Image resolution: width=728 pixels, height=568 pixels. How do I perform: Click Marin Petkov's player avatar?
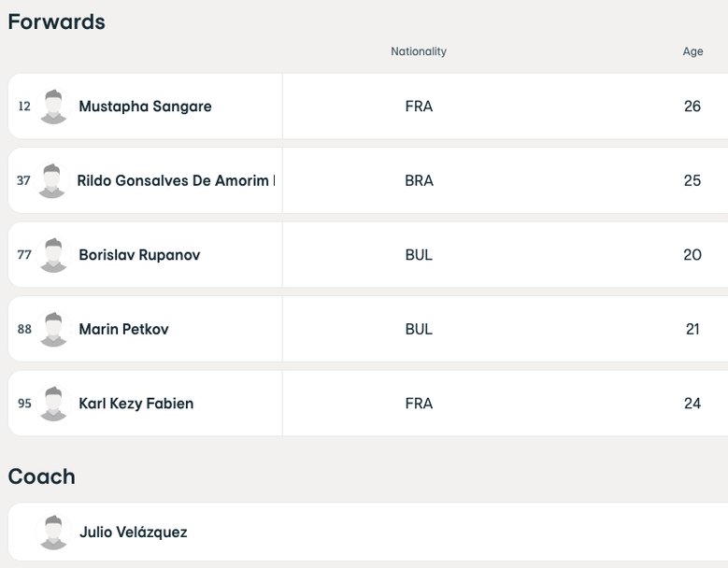[x=53, y=329]
